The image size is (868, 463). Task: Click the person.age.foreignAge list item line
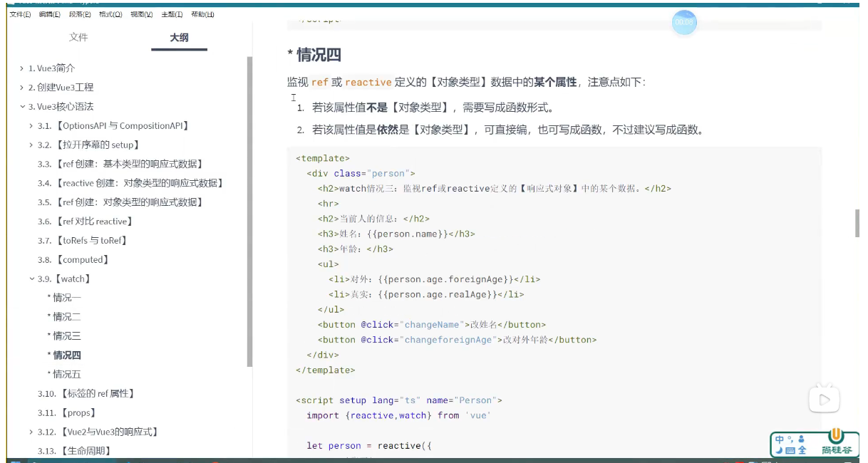(435, 279)
